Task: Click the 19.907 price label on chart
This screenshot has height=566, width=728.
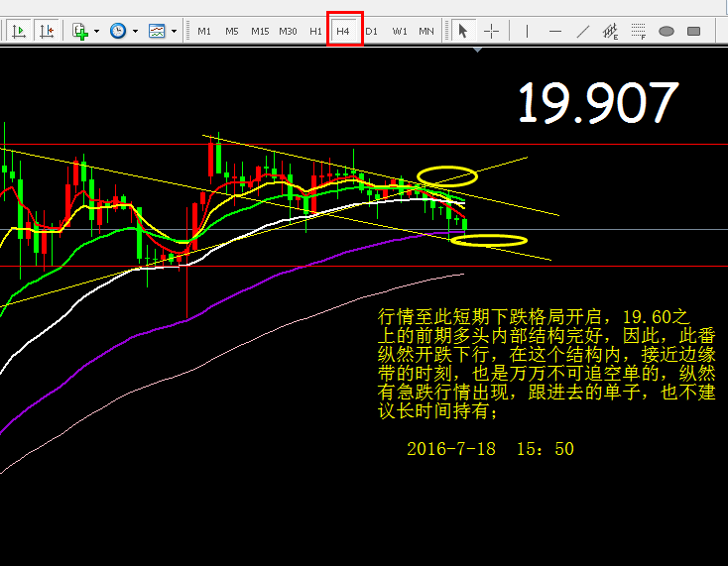Action: (x=598, y=103)
